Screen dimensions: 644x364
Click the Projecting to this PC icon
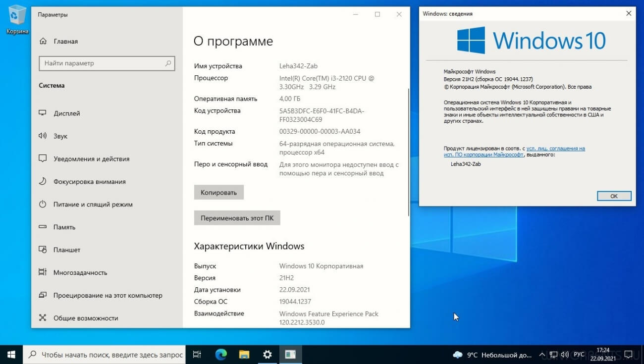(x=43, y=295)
